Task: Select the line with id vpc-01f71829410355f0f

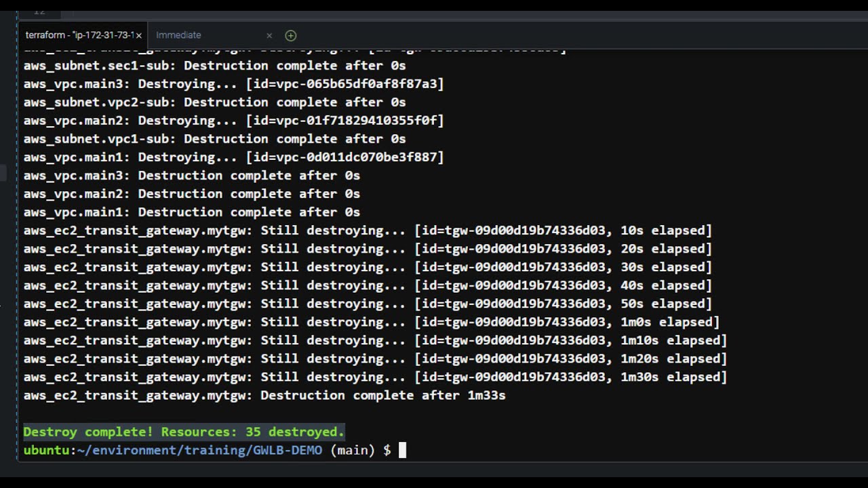Action: (234, 121)
